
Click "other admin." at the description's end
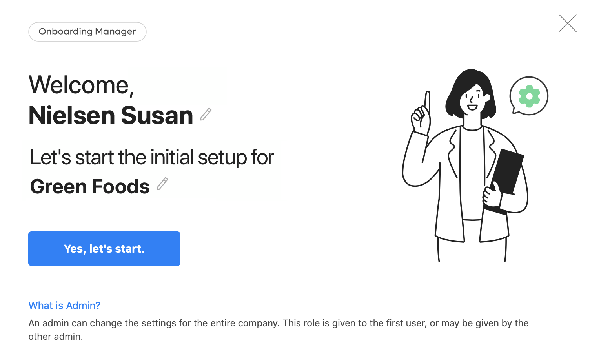56,337
